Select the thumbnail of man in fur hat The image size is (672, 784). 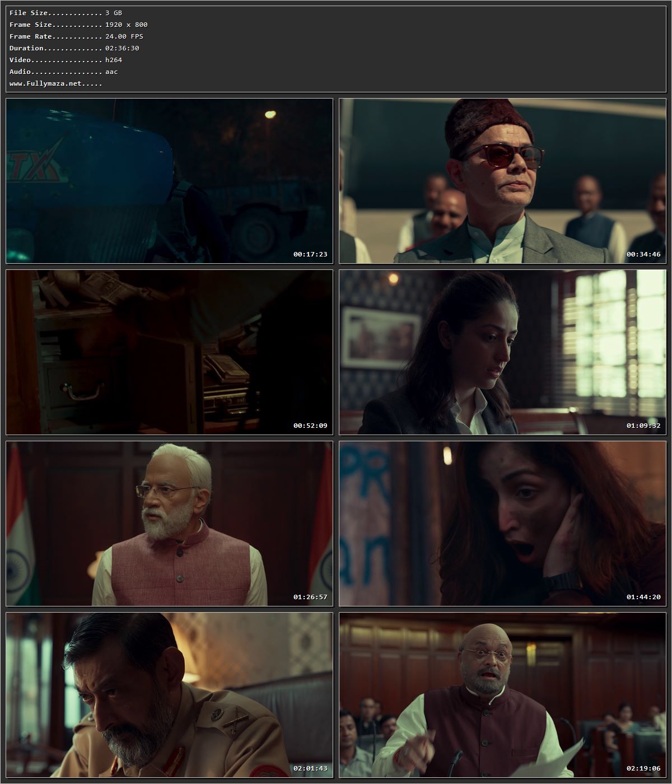[503, 181]
